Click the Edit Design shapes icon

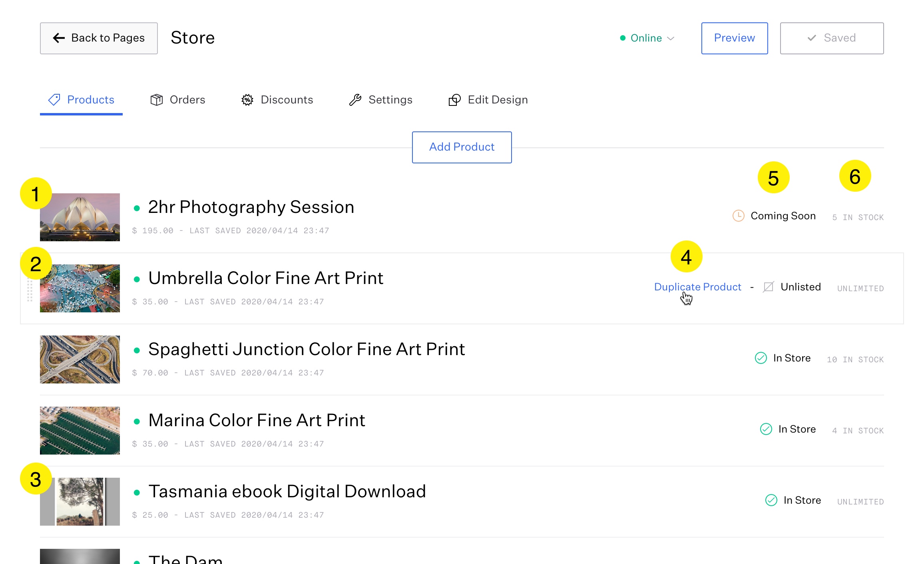click(x=454, y=100)
